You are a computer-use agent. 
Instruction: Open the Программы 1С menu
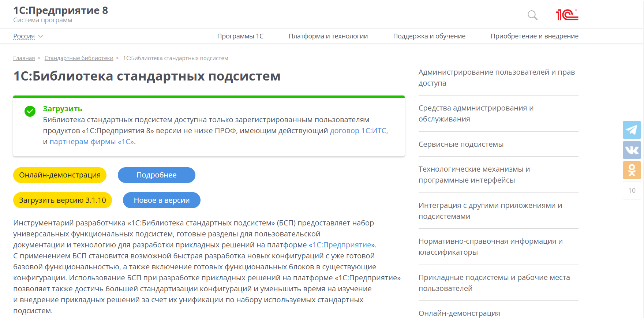click(x=240, y=36)
